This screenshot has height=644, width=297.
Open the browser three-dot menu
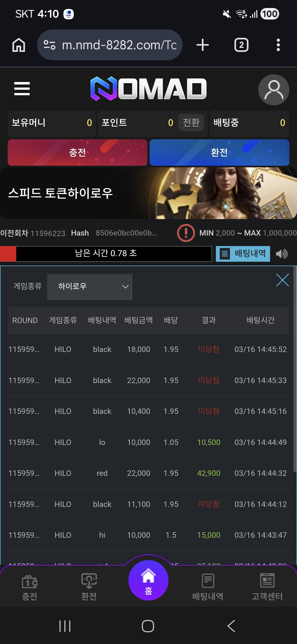click(x=278, y=45)
